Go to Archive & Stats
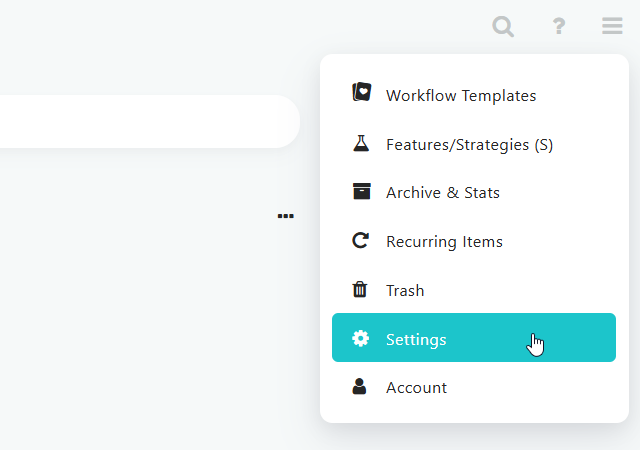The height and width of the screenshot is (450, 640). 474,192
